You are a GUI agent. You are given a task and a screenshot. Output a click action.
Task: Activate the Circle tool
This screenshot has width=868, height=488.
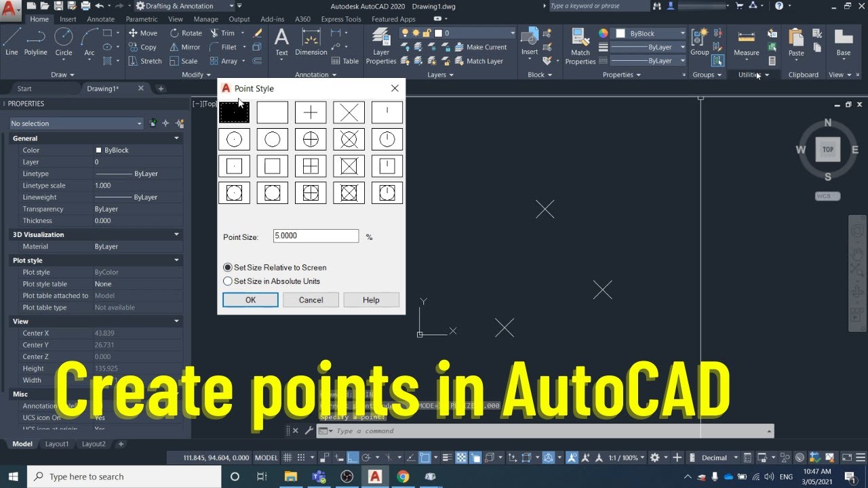point(64,44)
